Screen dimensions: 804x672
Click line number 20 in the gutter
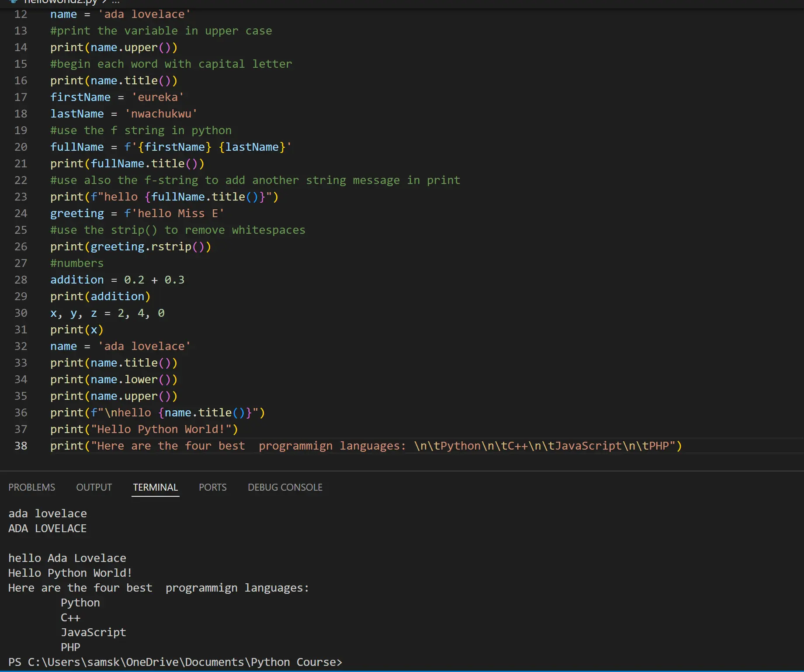[21, 147]
